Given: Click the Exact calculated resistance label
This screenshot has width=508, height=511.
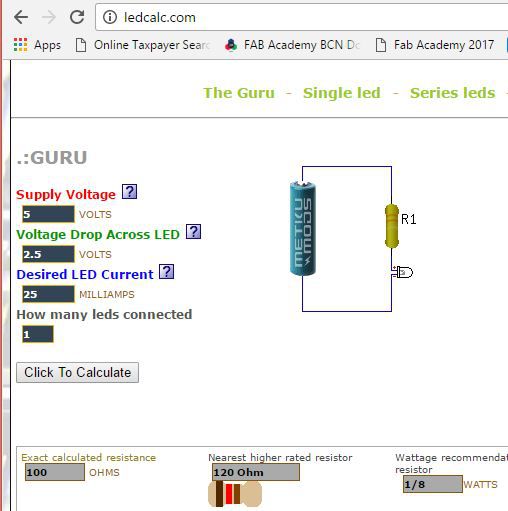Looking at the screenshot, I should (x=89, y=457).
